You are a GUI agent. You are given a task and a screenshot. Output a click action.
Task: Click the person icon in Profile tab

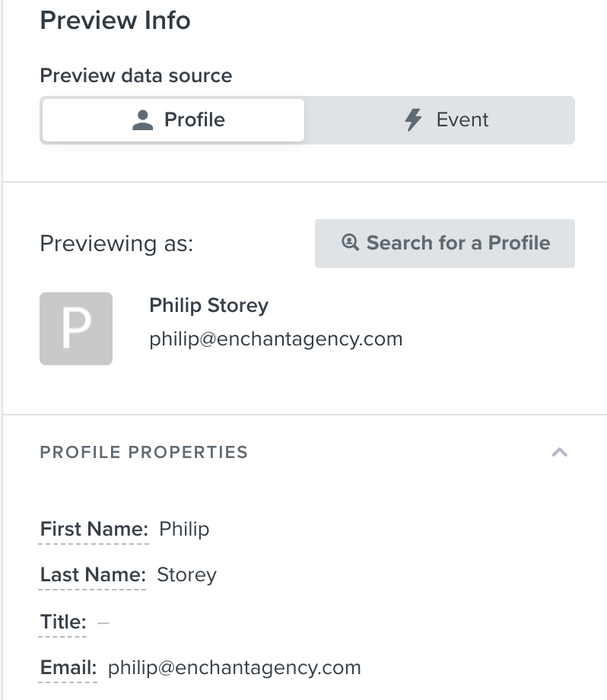coord(143,120)
